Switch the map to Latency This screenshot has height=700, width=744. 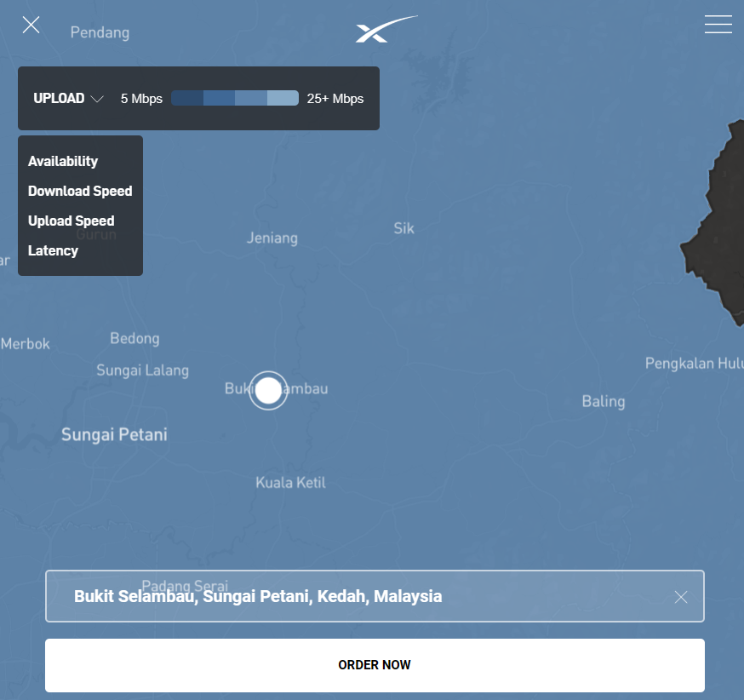point(53,250)
